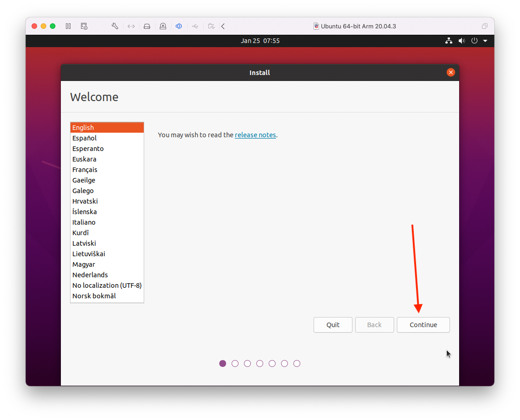Click the Ubuntu network status icon
The width and height of the screenshot is (520, 420).
point(449,41)
